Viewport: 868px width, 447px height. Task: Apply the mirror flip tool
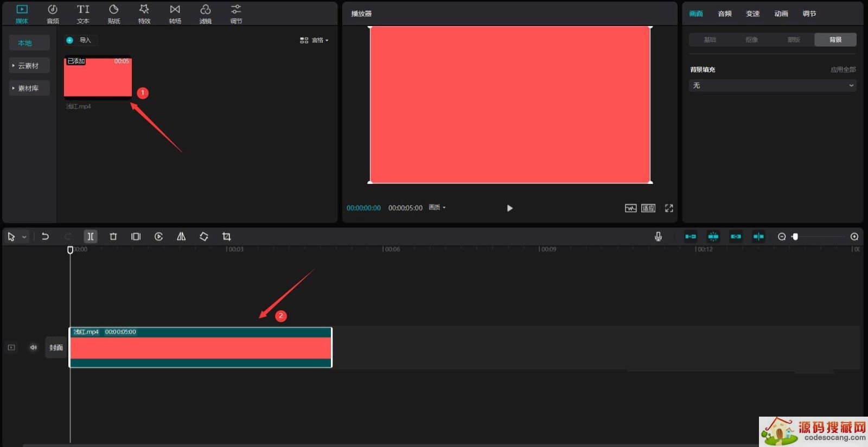pyautogui.click(x=181, y=237)
